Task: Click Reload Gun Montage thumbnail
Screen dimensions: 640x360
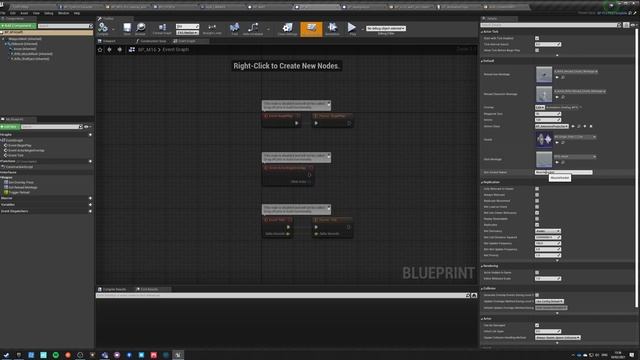Action: click(x=544, y=74)
